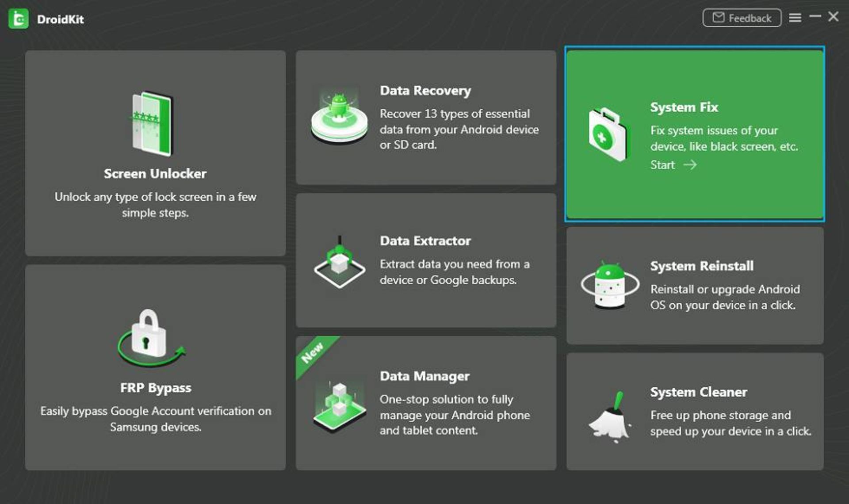This screenshot has width=849, height=504.
Task: Click the System Reinstall android icon
Action: pos(610,285)
